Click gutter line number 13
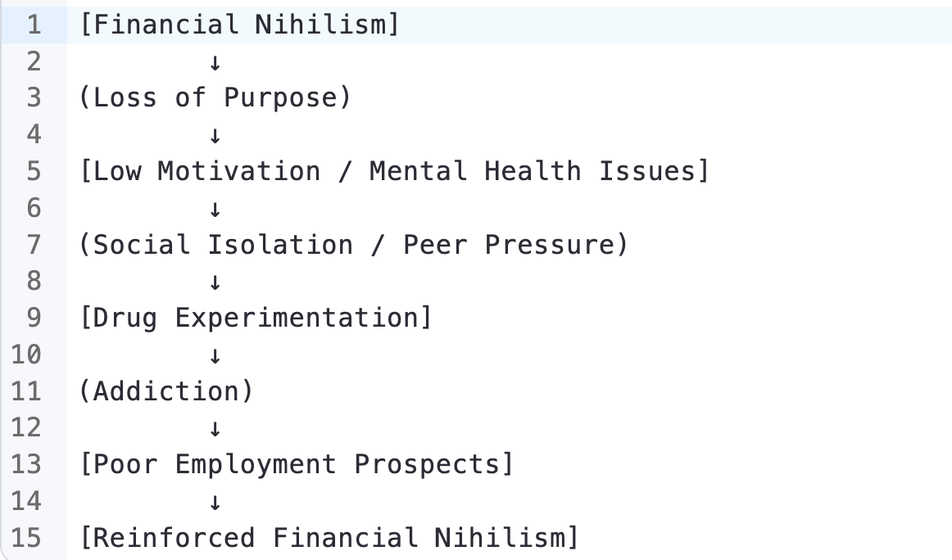Screen dimensions: 952x560 [x=26, y=464]
